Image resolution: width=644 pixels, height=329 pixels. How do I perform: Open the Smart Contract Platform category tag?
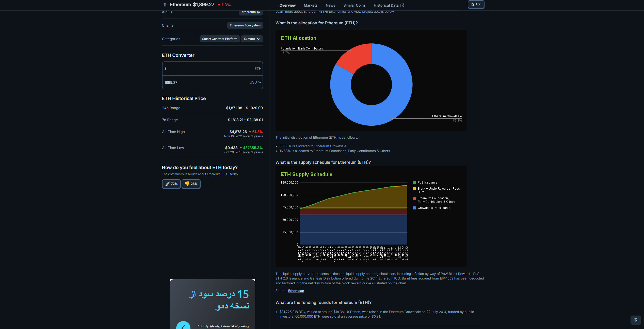coord(220,39)
